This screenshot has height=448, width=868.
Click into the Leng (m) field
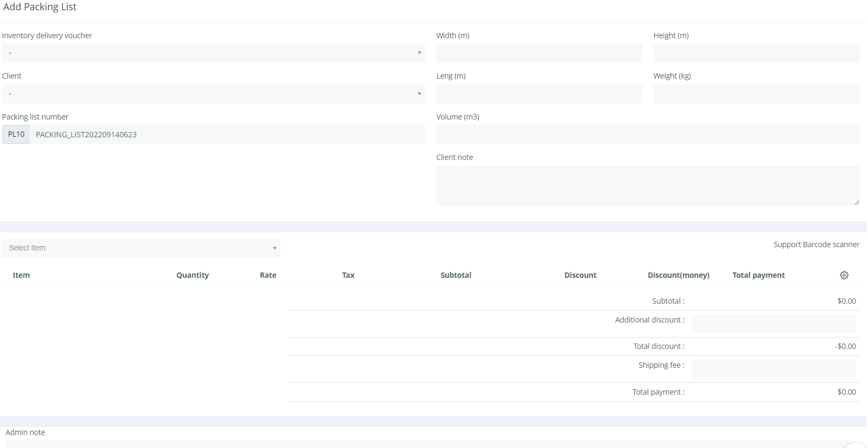(x=539, y=94)
